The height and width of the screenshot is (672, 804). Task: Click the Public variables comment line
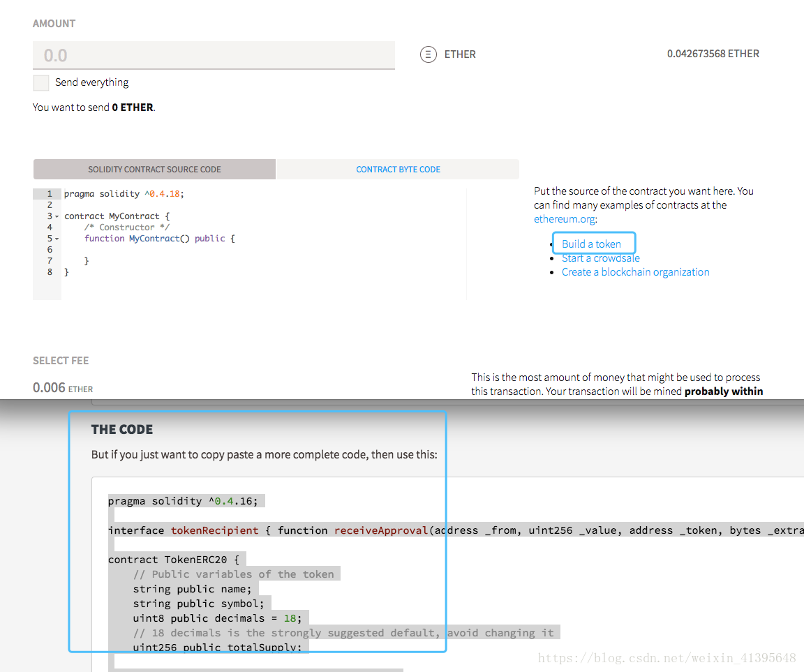pos(233,574)
